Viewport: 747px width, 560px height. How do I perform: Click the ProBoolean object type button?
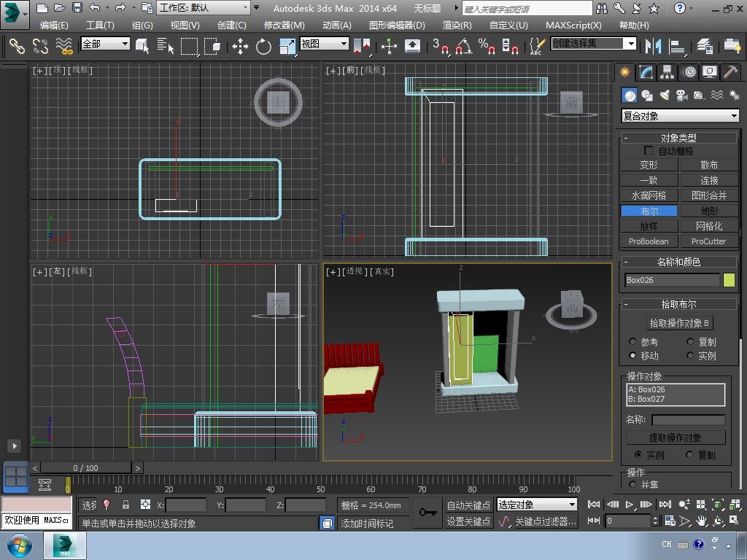649,241
